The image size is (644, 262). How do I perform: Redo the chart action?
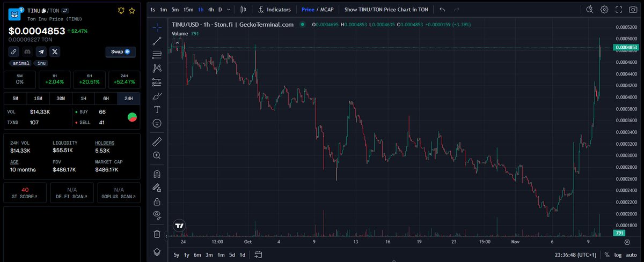[x=457, y=9]
